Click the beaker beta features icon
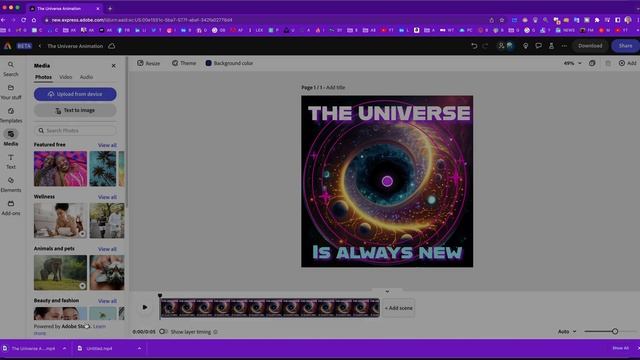Viewport: 640px width, 360px height. click(x=551, y=46)
